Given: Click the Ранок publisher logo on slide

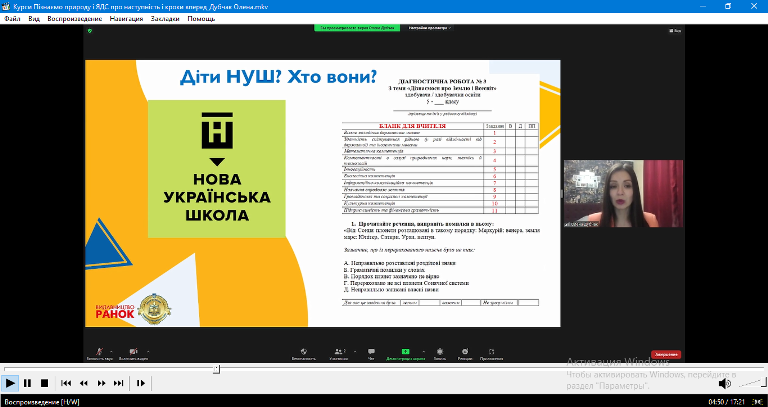Looking at the screenshot, I should 115,311.
